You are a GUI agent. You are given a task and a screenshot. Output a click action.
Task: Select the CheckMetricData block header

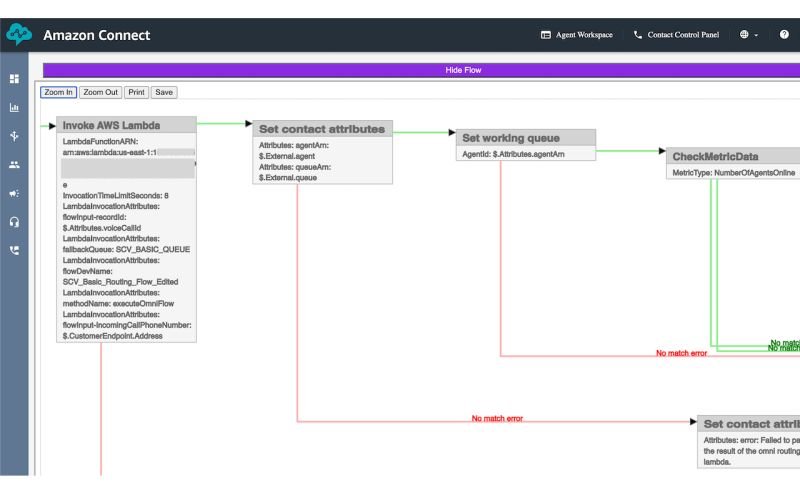coord(733,156)
